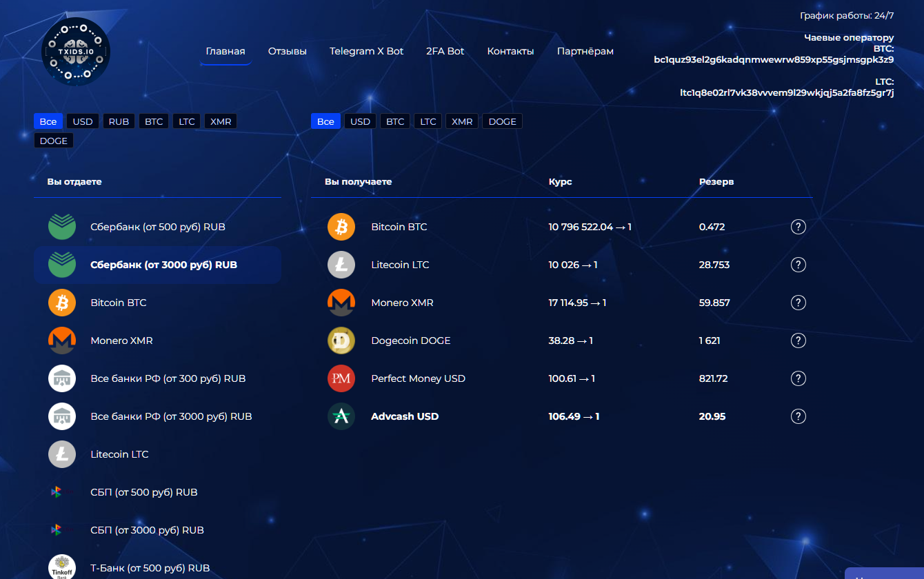Choose Bitcoin BTC label in the give list
924x579 pixels.
(x=119, y=303)
